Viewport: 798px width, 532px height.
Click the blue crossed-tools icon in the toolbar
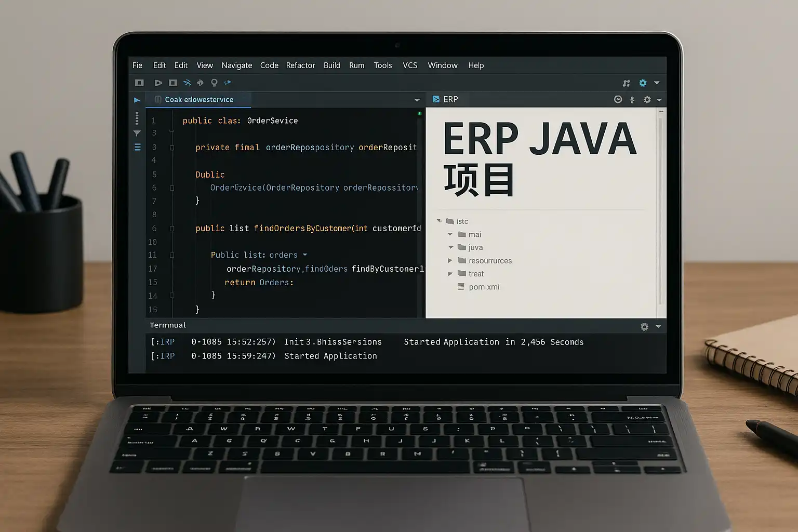(x=187, y=83)
